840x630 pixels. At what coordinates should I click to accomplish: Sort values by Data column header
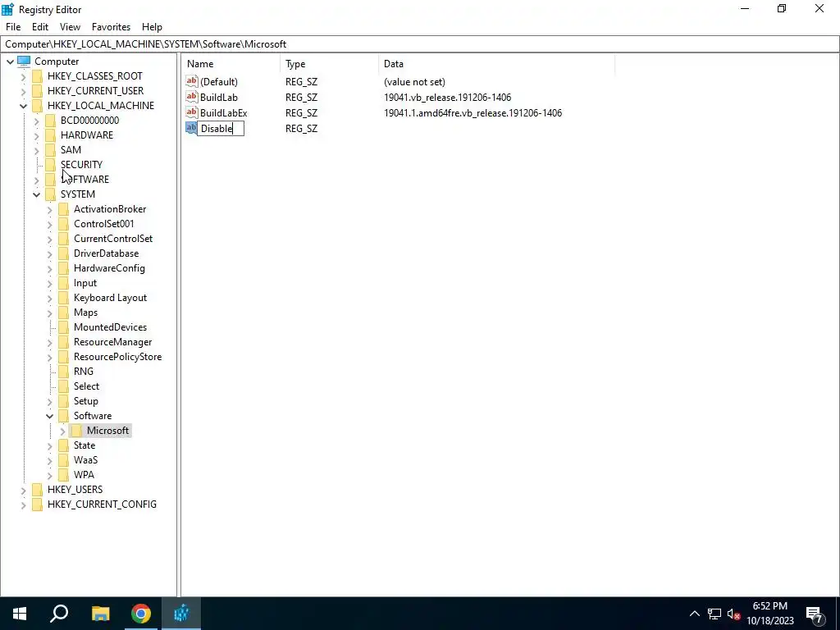tap(496, 64)
